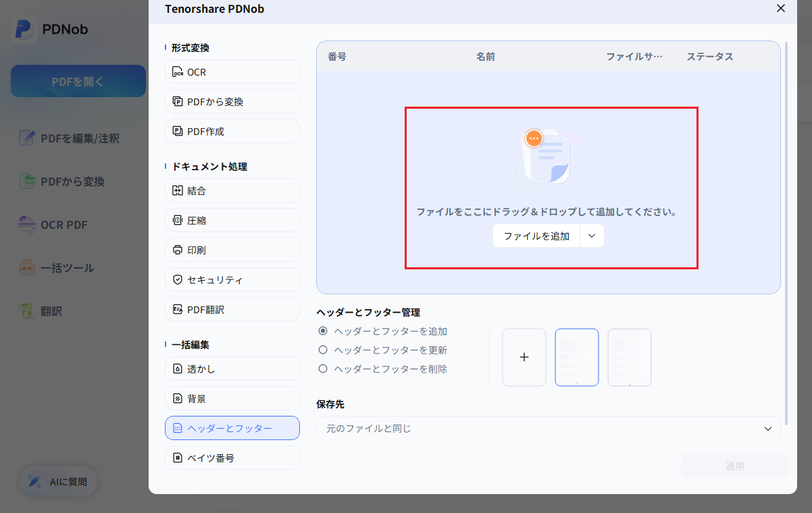Add new header footer template with plus
The image size is (812, 513).
(524, 358)
